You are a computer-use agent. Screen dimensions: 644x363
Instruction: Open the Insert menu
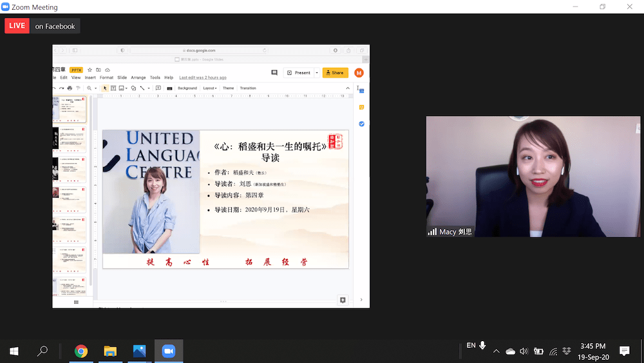tap(90, 77)
